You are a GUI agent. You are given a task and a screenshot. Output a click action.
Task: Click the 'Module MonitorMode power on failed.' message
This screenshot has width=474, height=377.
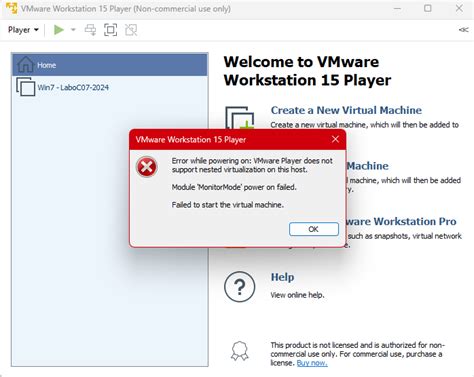(234, 187)
